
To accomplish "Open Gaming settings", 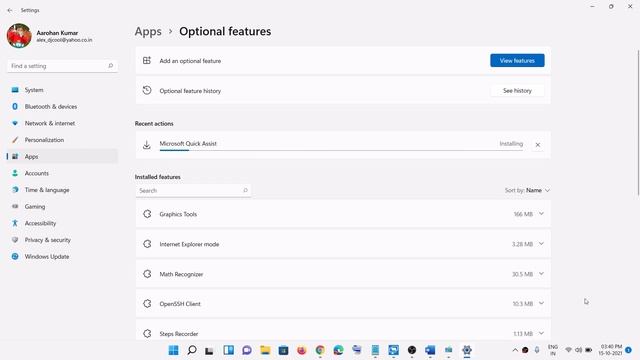I will pyautogui.click(x=62, y=207).
